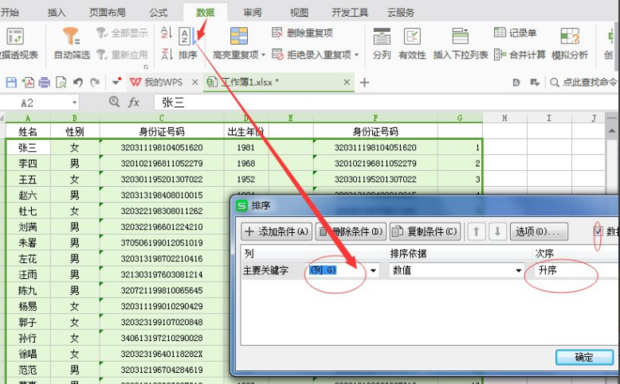Switch to the 页面布局 ribbon tab

108,12
